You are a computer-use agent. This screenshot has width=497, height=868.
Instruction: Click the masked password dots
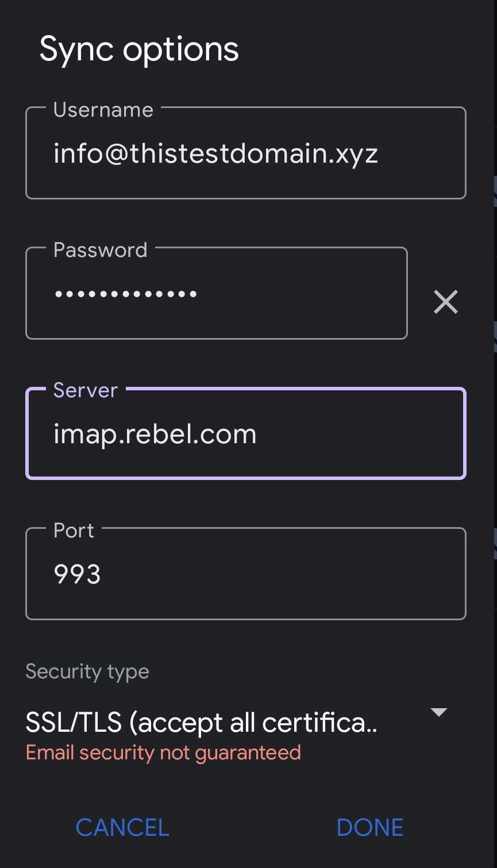pyautogui.click(x=126, y=294)
